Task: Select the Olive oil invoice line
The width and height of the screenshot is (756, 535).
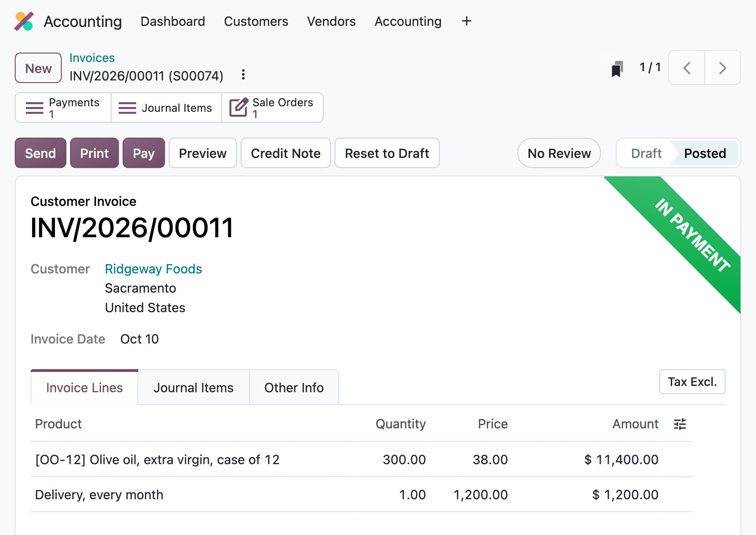Action: pyautogui.click(x=361, y=459)
